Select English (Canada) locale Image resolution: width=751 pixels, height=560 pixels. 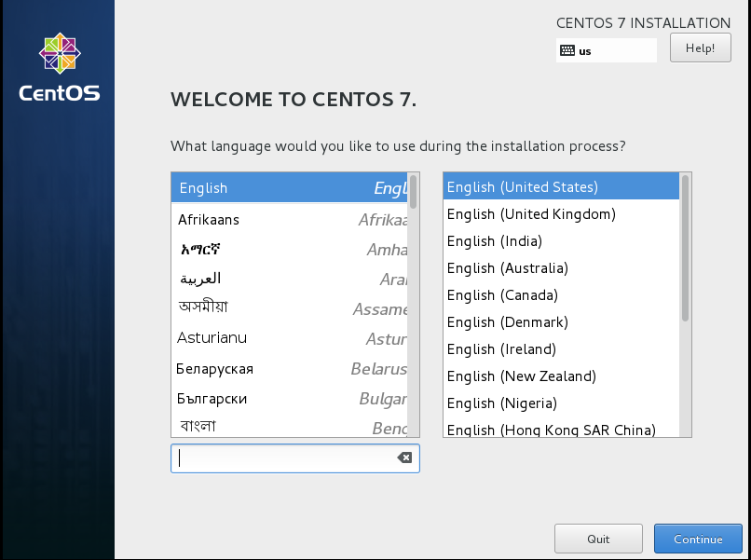pyautogui.click(x=559, y=295)
